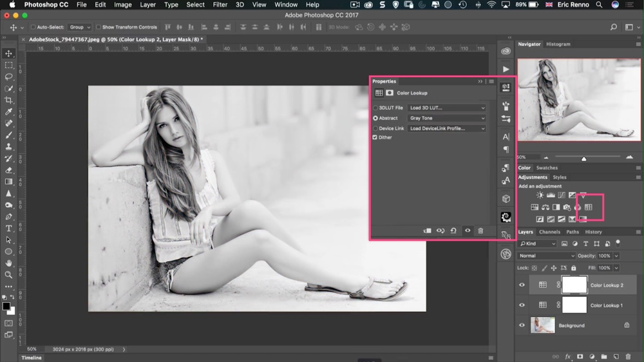
Task: Switch to the Channels tab
Action: (549, 232)
